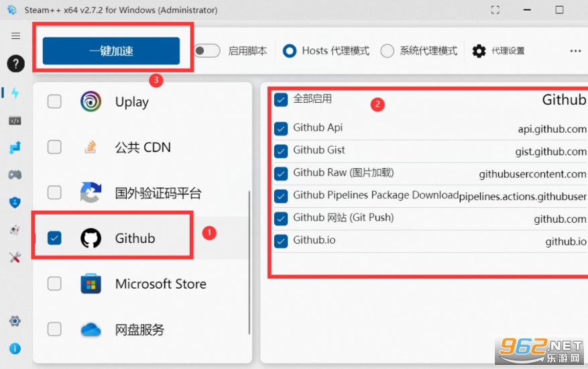Click the 国外验证码平台 reCAPTCHA icon

[91, 192]
